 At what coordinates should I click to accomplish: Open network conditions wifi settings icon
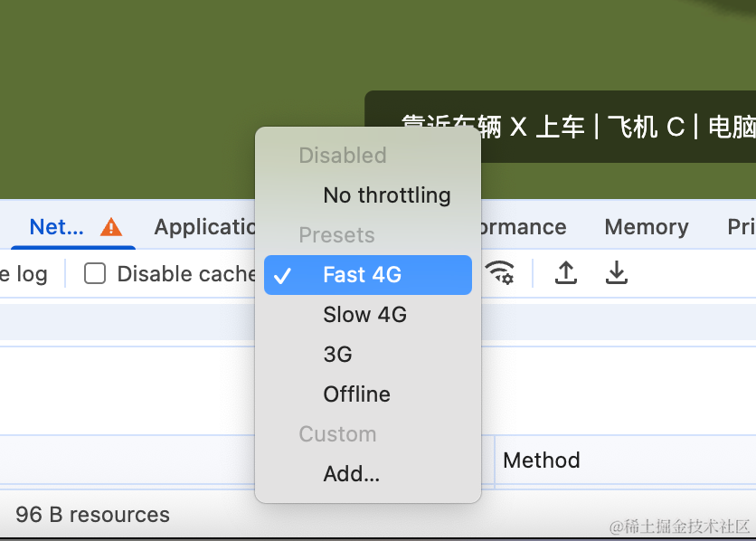[499, 273]
